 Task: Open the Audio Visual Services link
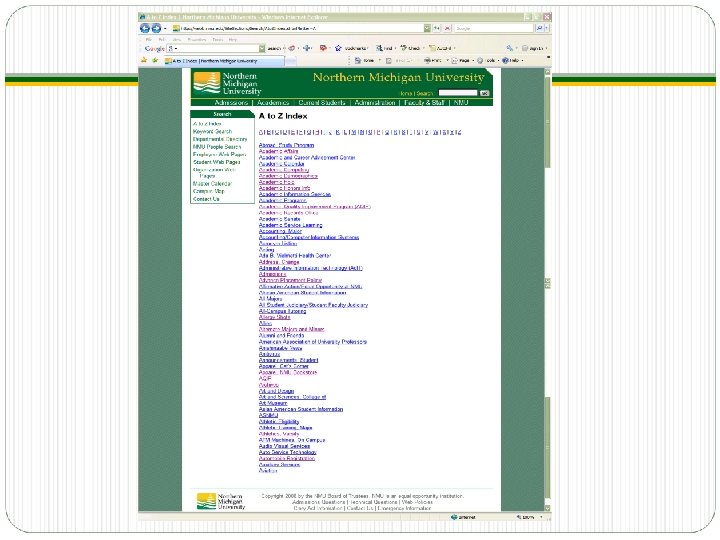point(284,446)
